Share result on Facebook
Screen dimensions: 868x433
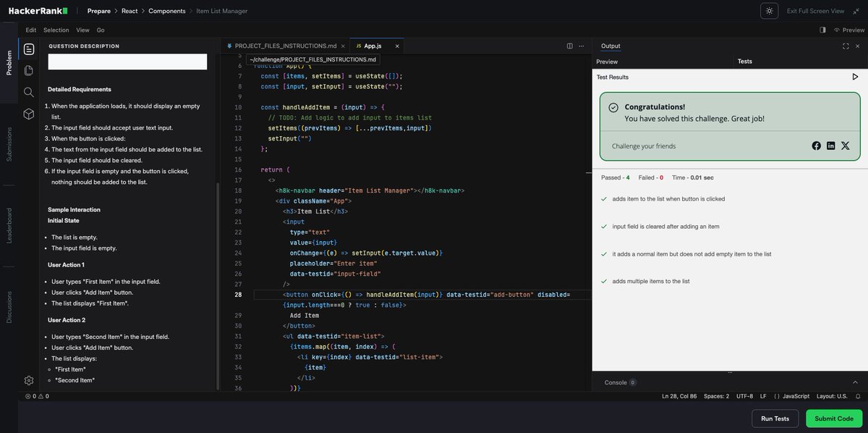tap(817, 146)
